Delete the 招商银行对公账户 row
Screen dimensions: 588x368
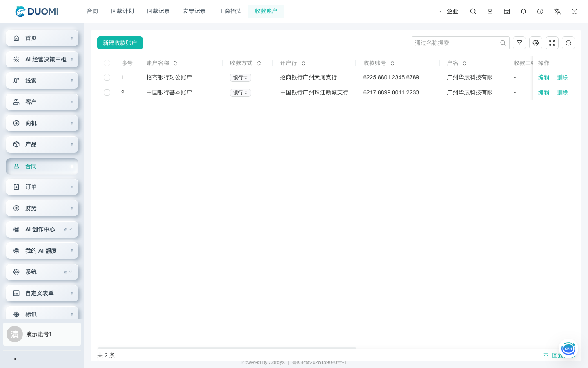[562, 77]
